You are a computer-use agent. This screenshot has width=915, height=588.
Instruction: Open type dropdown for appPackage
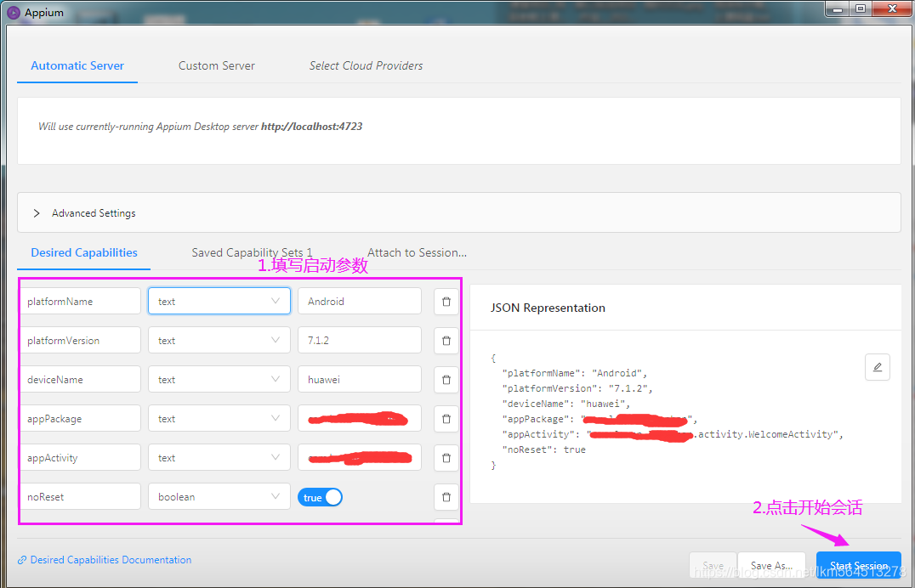(x=219, y=418)
